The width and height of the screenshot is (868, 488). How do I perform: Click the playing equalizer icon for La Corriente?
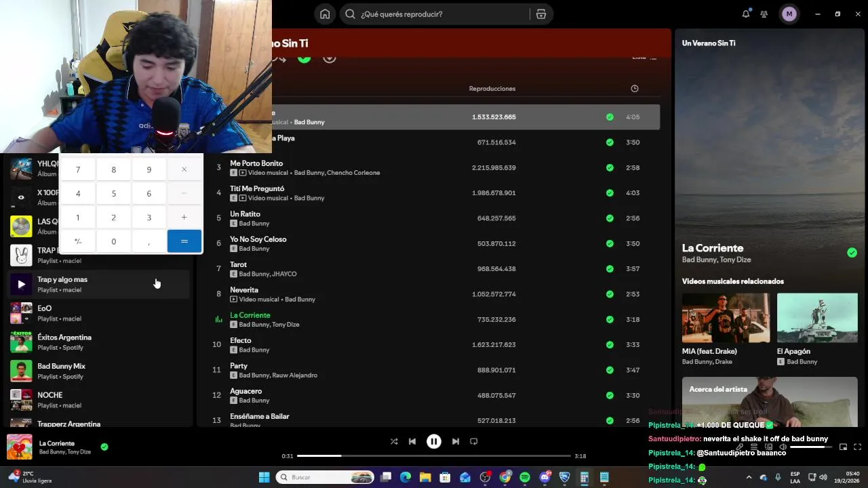click(218, 320)
